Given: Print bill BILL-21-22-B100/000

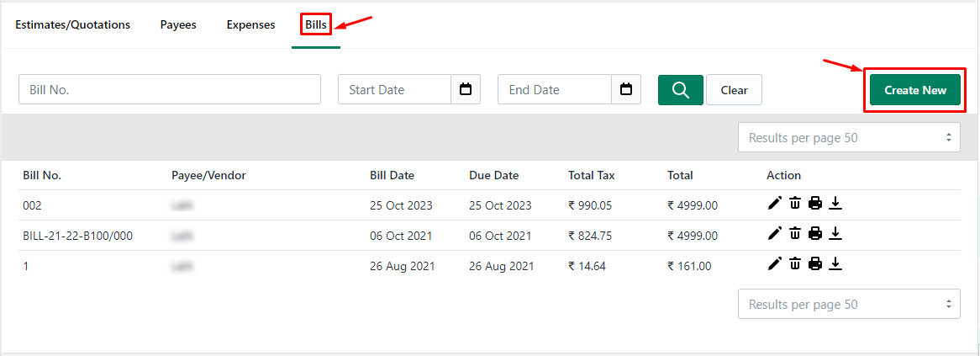Looking at the screenshot, I should [x=815, y=233].
